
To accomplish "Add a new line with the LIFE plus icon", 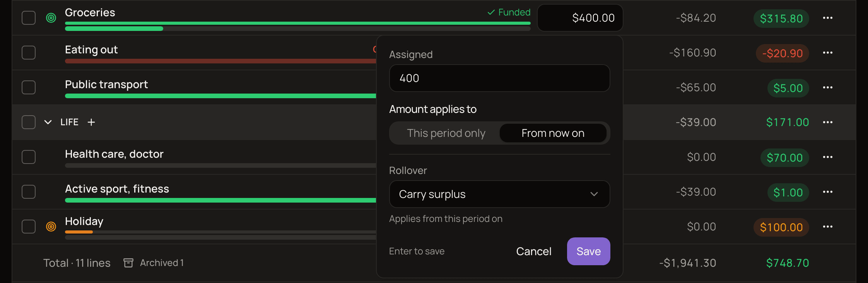I will pyautogui.click(x=91, y=122).
